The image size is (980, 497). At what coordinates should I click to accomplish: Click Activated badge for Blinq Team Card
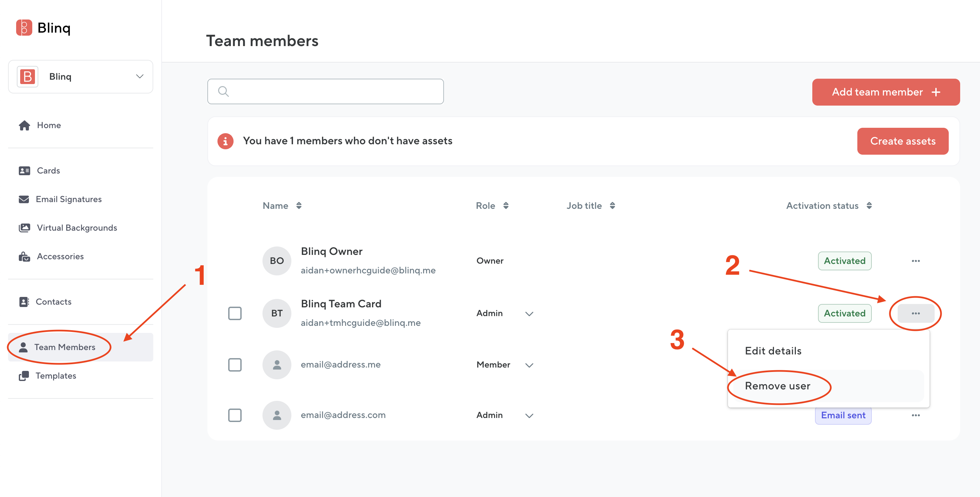(x=845, y=314)
